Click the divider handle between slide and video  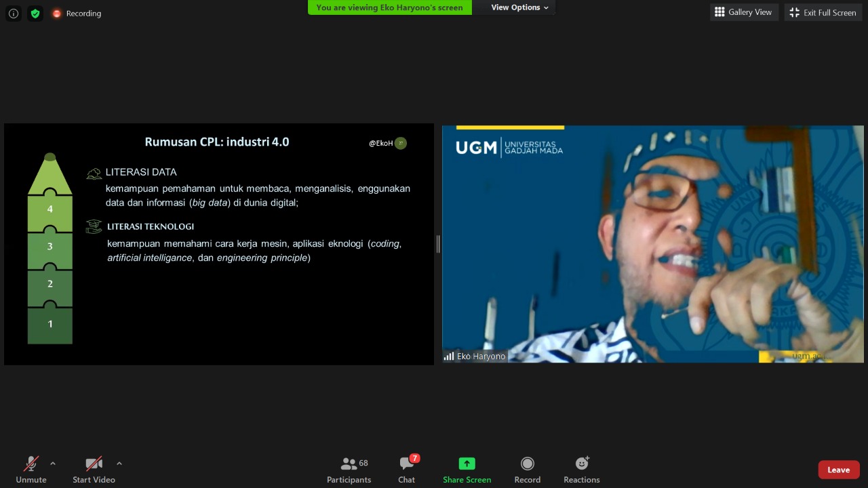(x=438, y=244)
